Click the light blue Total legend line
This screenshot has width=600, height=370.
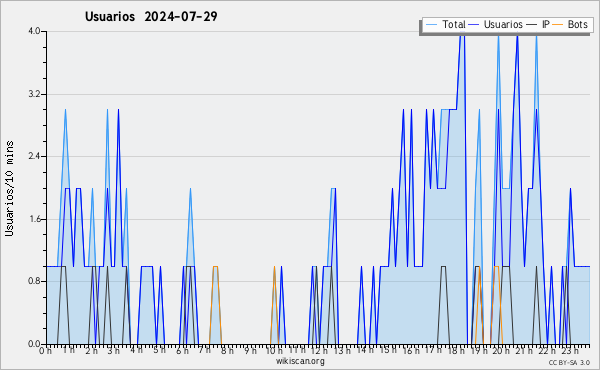pyautogui.click(x=432, y=25)
